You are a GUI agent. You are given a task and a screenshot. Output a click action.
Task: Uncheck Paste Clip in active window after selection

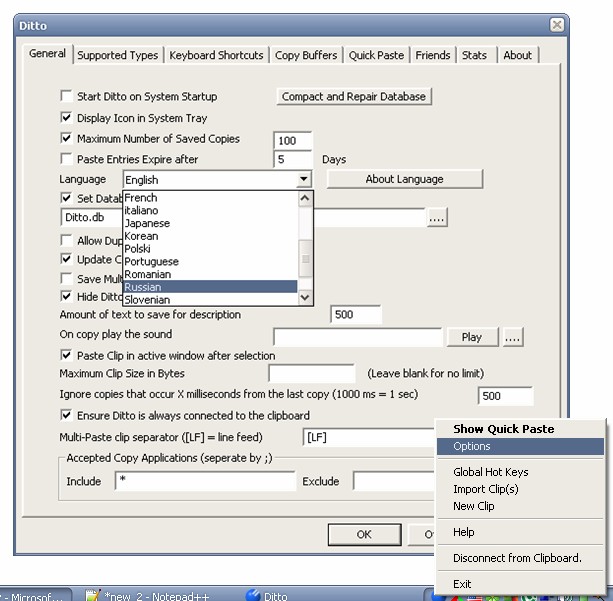66,355
